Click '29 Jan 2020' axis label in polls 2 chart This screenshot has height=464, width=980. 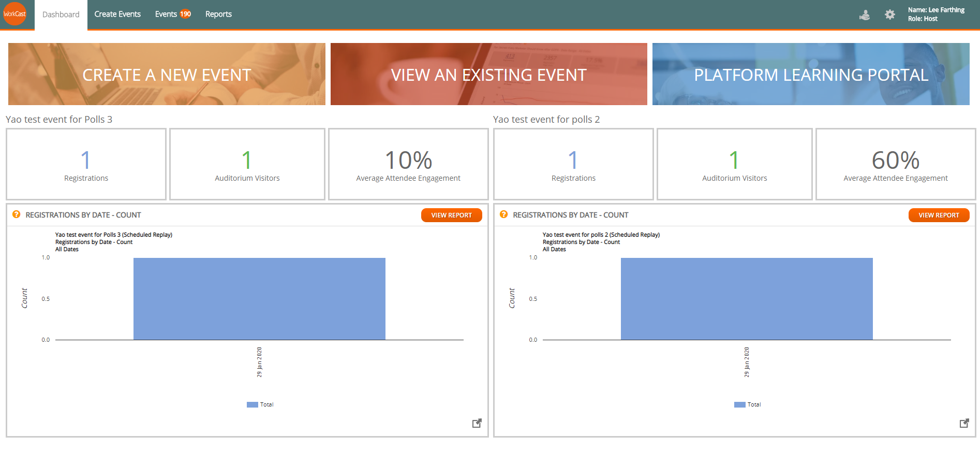click(747, 362)
